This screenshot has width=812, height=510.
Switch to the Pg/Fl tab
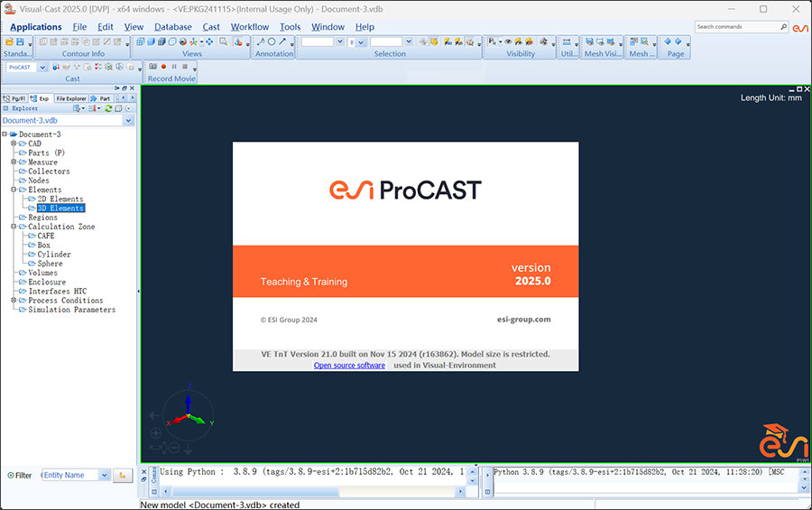[x=14, y=98]
